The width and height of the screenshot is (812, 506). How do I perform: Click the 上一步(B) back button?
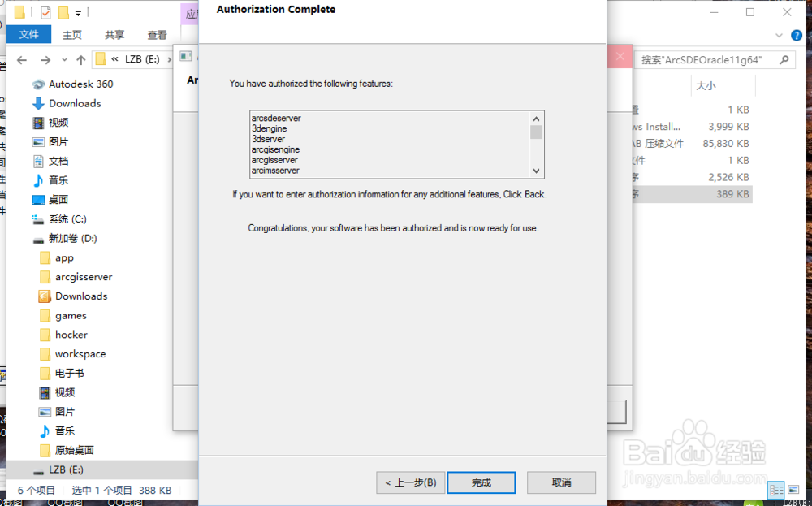[x=411, y=482]
